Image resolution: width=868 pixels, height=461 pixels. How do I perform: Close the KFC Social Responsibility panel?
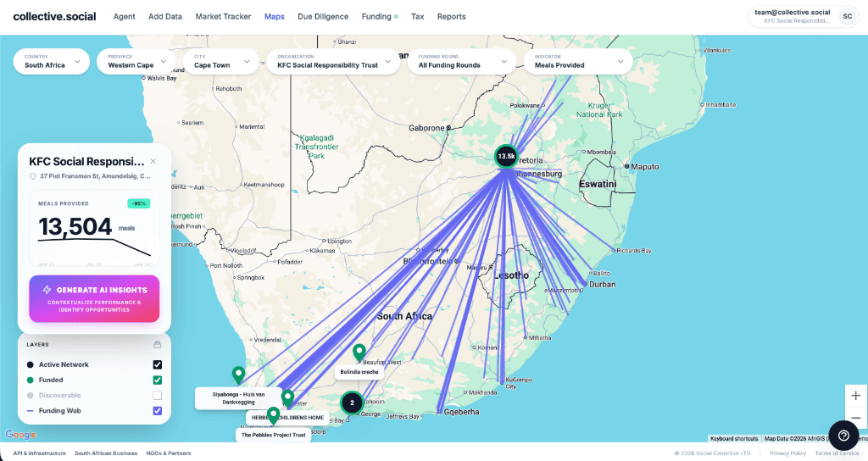click(x=153, y=161)
